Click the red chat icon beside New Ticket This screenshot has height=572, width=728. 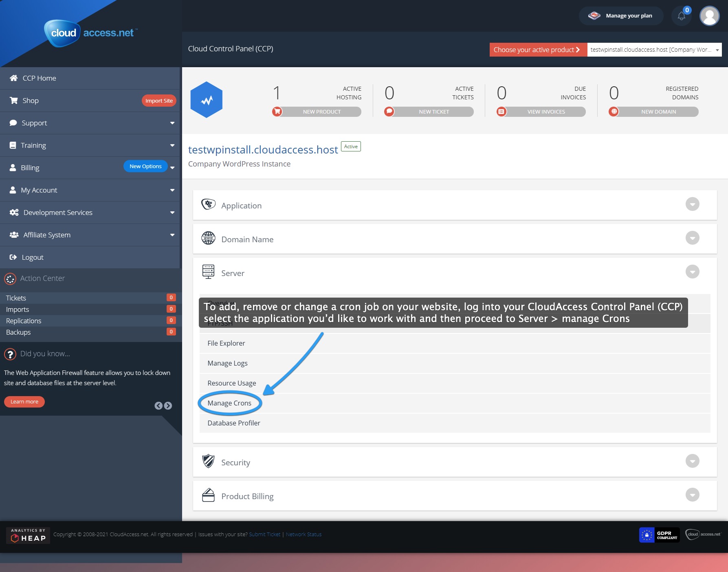click(x=389, y=112)
